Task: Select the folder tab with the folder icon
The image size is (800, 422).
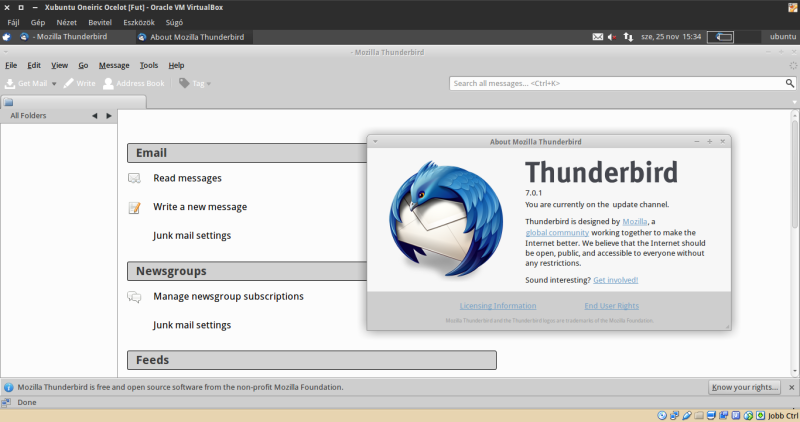Action: tap(73, 102)
